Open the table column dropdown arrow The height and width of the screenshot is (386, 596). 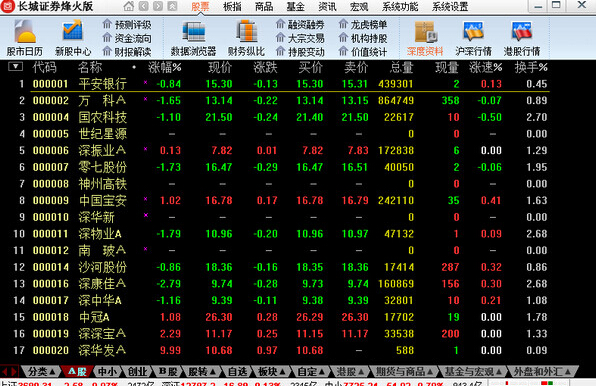[x=15, y=67]
